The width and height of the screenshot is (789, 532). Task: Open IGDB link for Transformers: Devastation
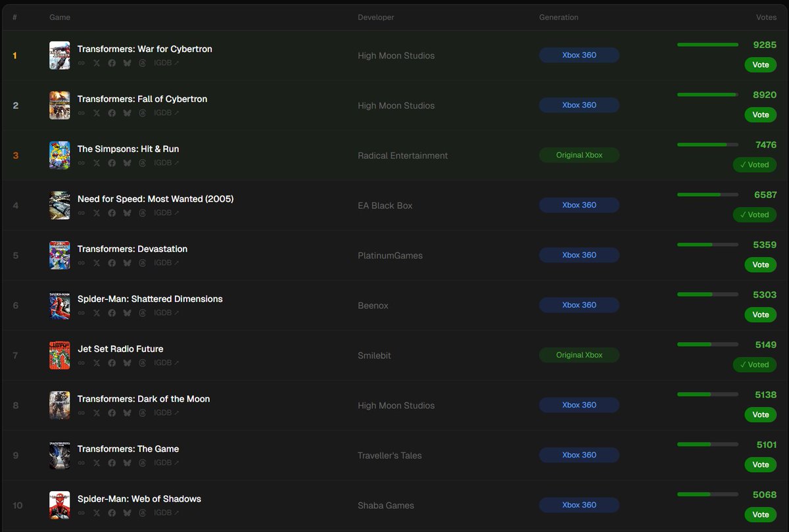point(166,263)
